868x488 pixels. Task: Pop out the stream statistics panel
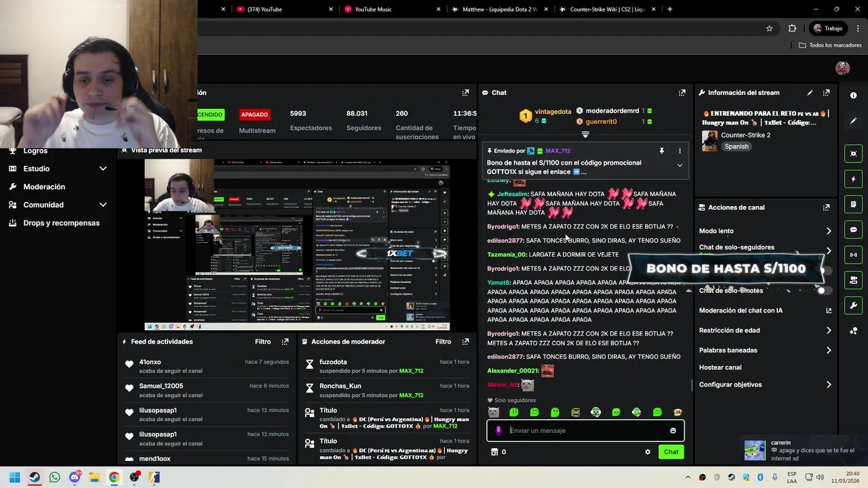pyautogui.click(x=465, y=93)
